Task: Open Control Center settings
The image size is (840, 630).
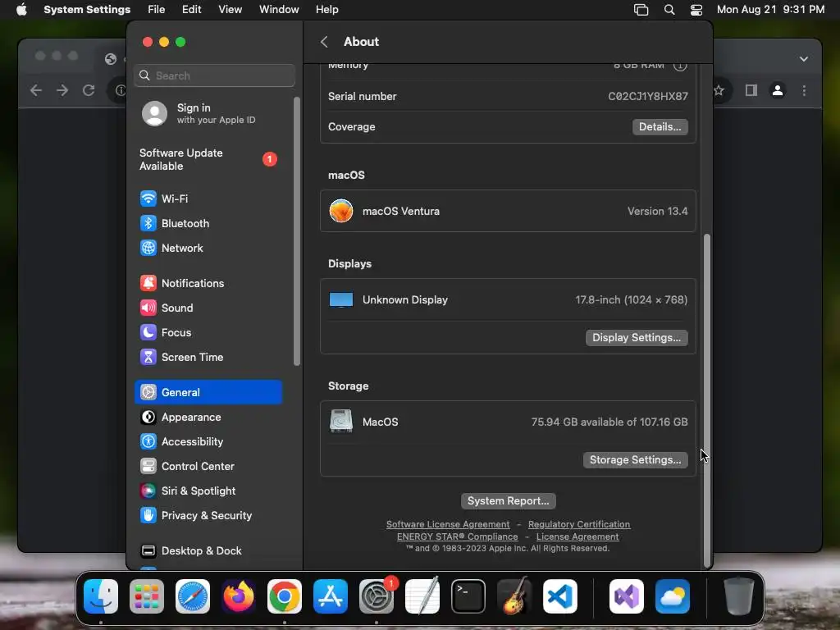Action: click(x=208, y=466)
